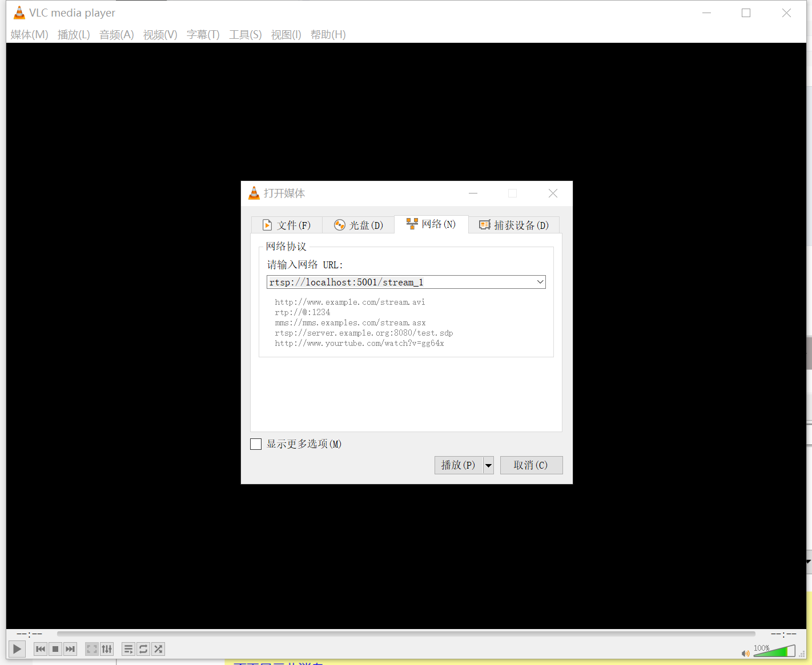812x665 pixels.
Task: Skip to the next media track
Action: click(70, 649)
